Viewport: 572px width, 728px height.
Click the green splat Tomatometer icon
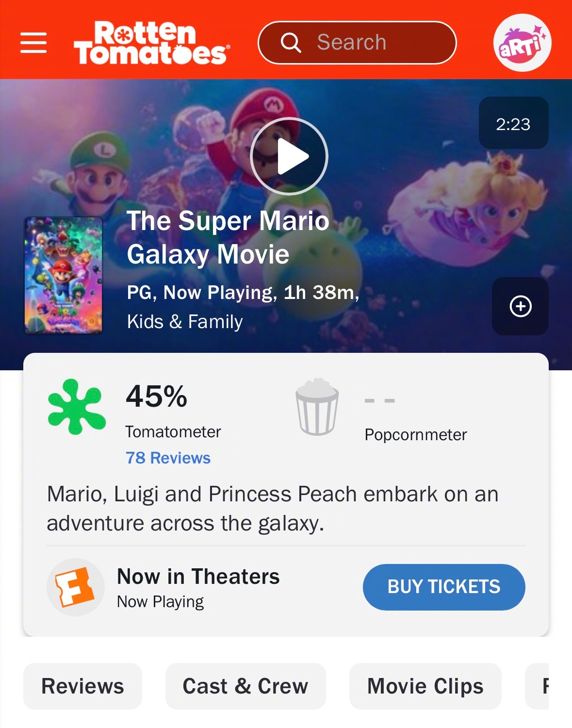(x=77, y=407)
